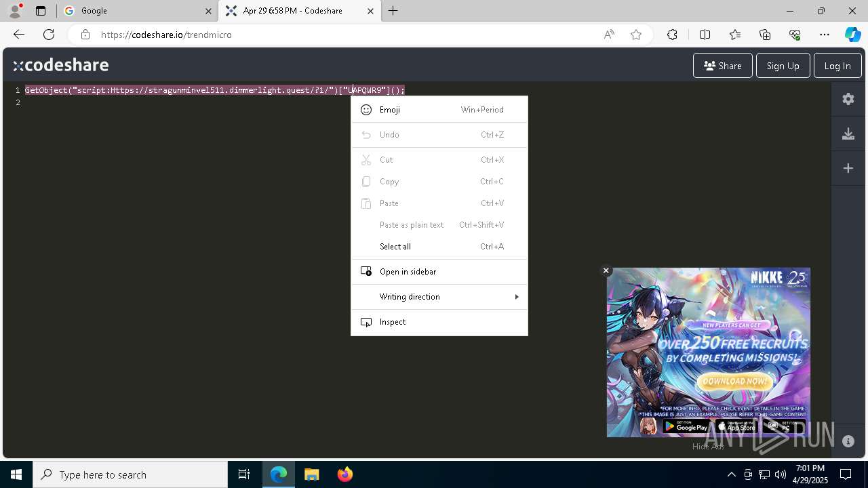Click Hide Ads link
The height and width of the screenshot is (488, 868).
pos(708,446)
